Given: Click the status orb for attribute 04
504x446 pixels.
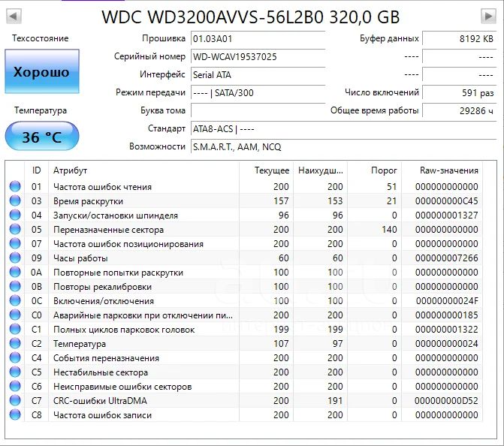Looking at the screenshot, I should pyautogui.click(x=15, y=215).
